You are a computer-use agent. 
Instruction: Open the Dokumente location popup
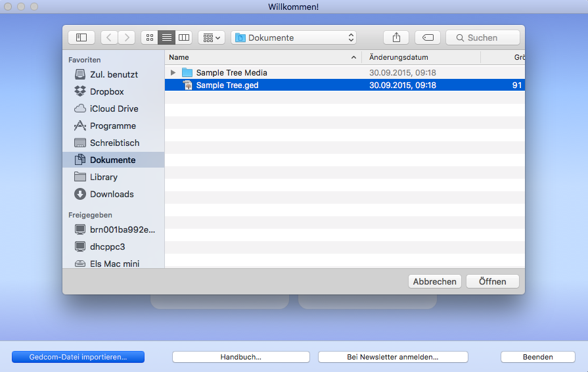point(294,37)
